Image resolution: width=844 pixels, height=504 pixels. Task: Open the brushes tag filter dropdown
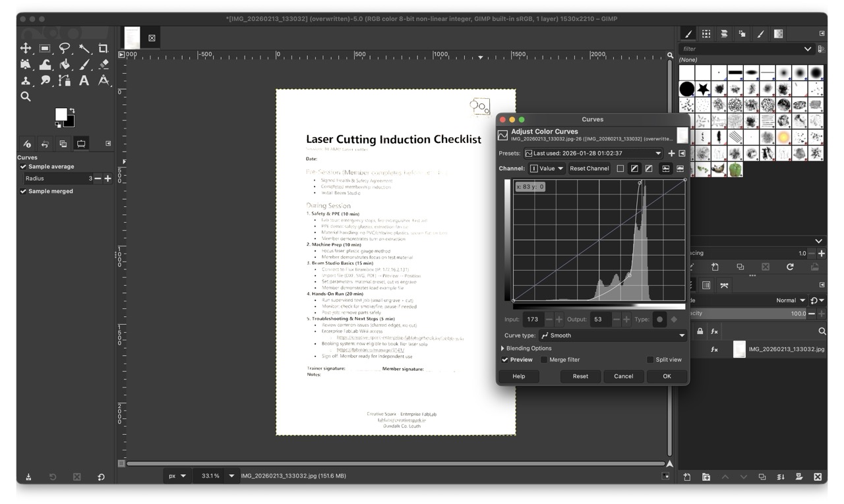click(x=808, y=49)
